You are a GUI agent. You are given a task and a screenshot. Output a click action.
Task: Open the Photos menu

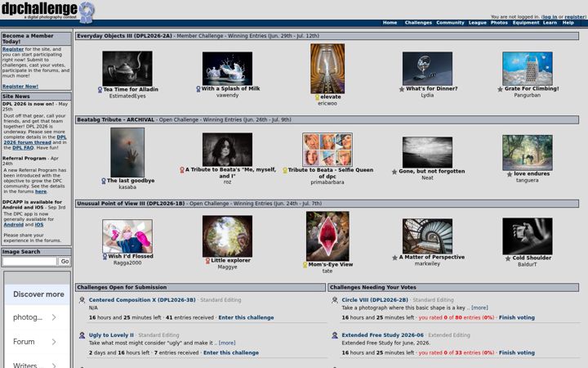coord(499,23)
